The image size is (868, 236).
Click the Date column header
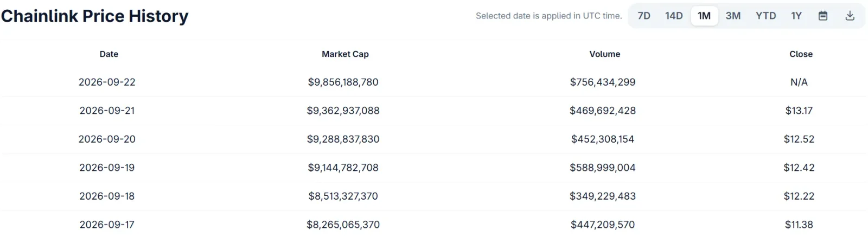click(109, 54)
